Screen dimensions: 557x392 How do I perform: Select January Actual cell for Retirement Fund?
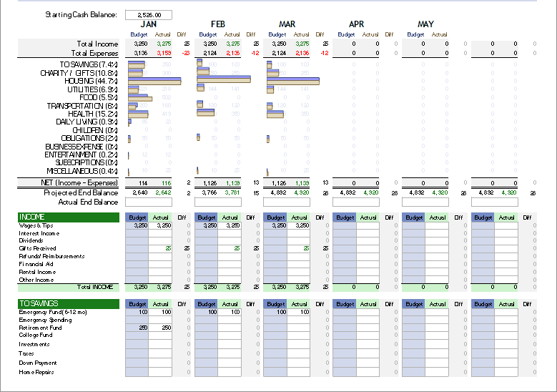(161, 328)
